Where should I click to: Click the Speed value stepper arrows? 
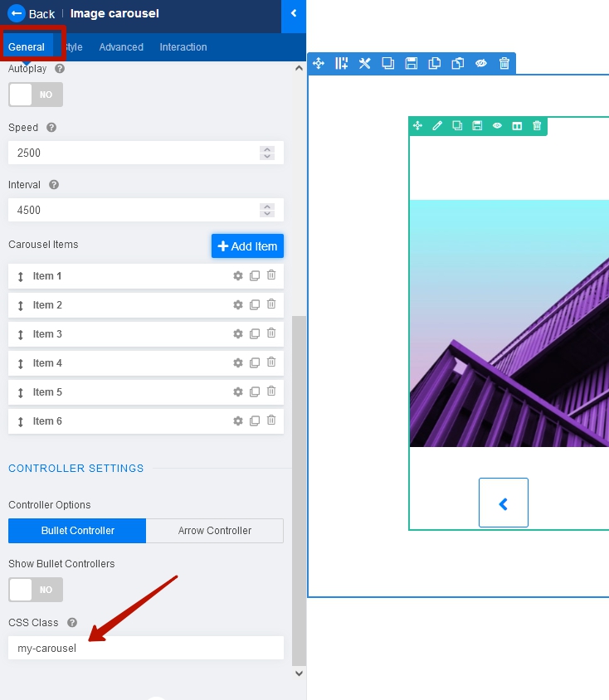pyautogui.click(x=267, y=153)
